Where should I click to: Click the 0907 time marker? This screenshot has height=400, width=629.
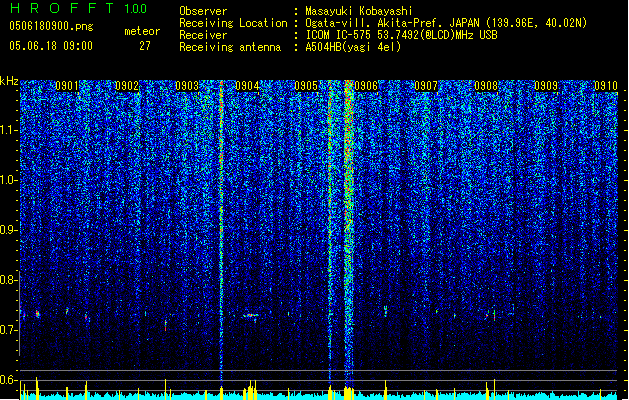coord(426,86)
